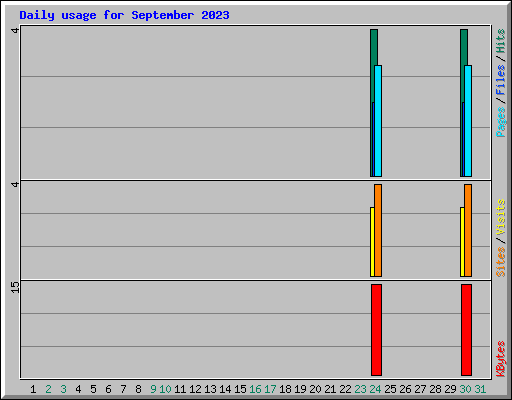Click the cyan Pages bar for day 30

coord(468,121)
